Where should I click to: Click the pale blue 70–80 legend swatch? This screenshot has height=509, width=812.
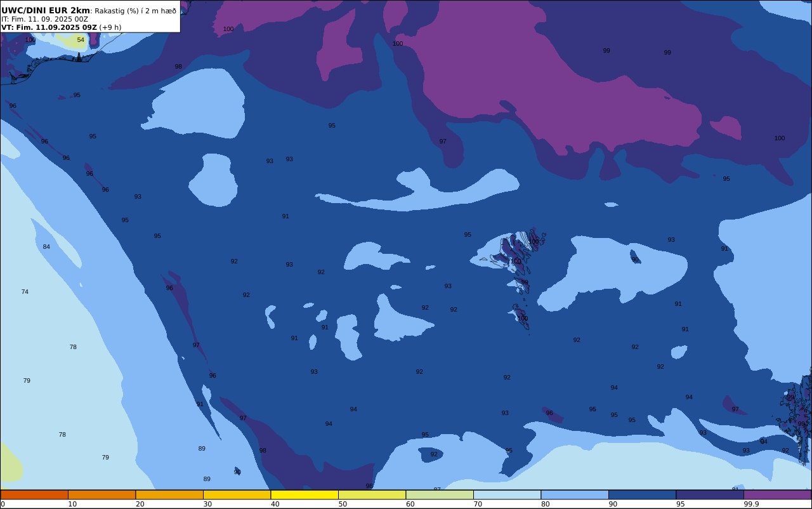click(507, 494)
